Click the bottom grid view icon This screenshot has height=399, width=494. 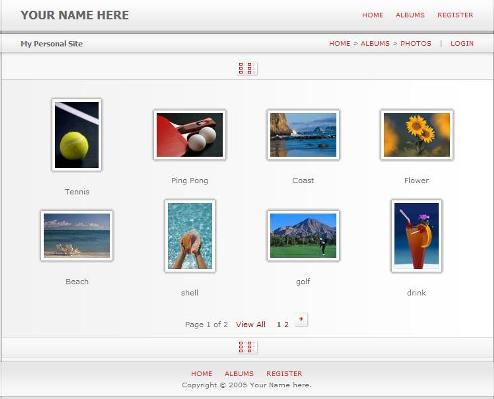[247, 347]
